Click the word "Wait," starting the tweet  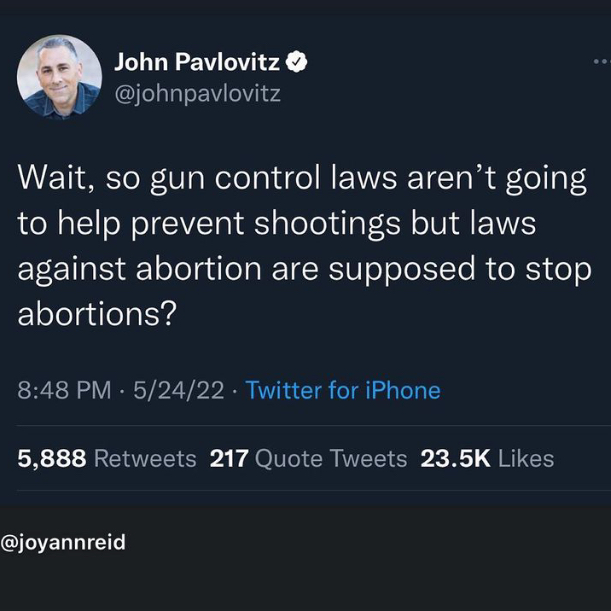click(55, 178)
